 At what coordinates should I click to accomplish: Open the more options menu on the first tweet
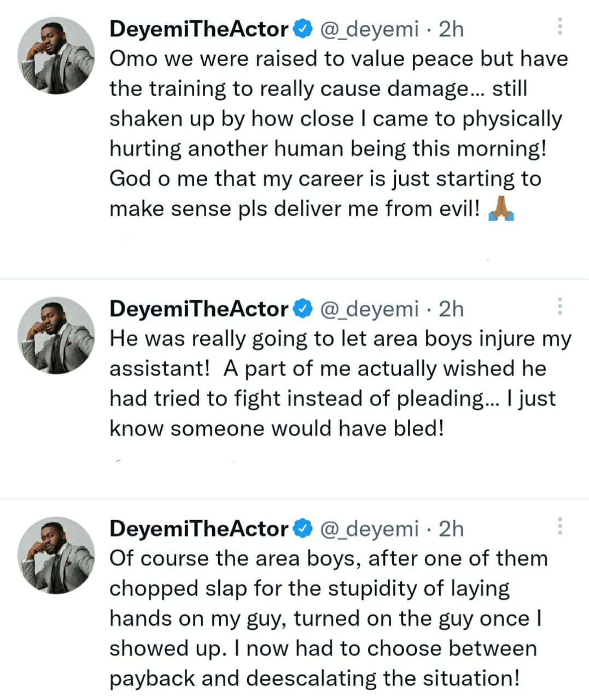point(559,26)
